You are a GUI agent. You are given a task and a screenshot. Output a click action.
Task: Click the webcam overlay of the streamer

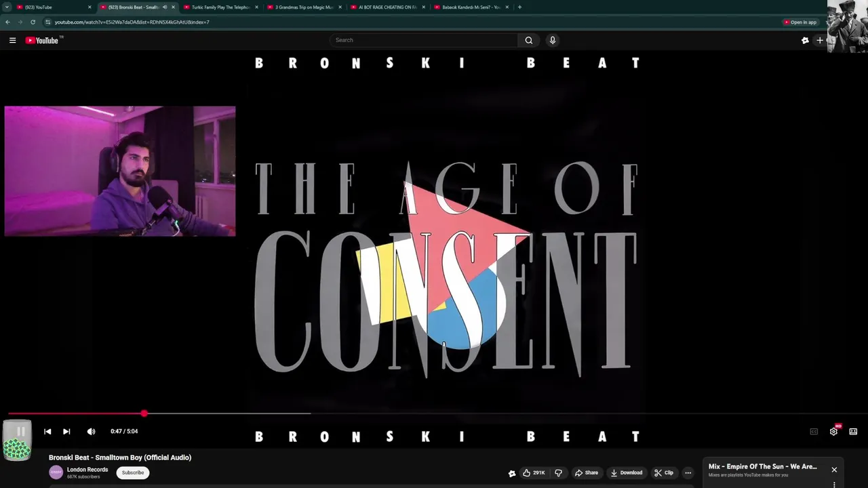pos(120,171)
